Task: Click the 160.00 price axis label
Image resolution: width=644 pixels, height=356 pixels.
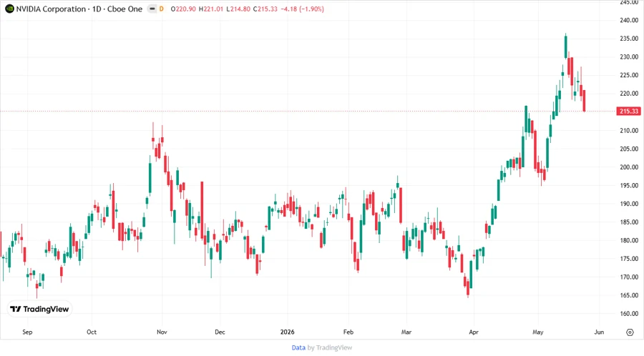Action: (629, 314)
